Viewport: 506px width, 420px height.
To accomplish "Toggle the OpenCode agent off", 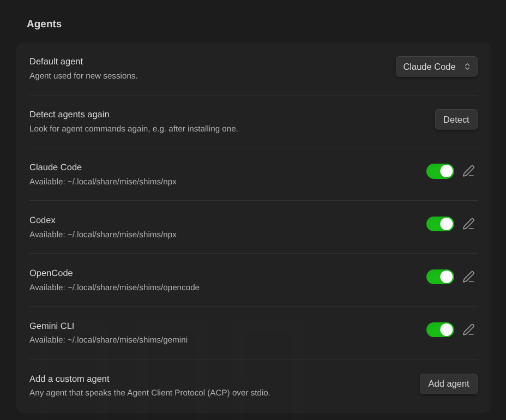I will pos(440,277).
